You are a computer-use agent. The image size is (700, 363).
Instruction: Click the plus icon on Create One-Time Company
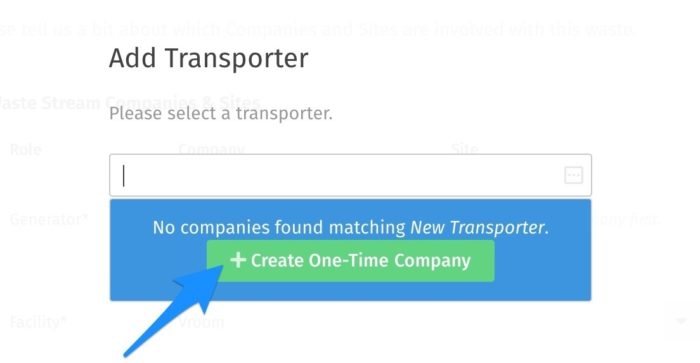pyautogui.click(x=238, y=260)
